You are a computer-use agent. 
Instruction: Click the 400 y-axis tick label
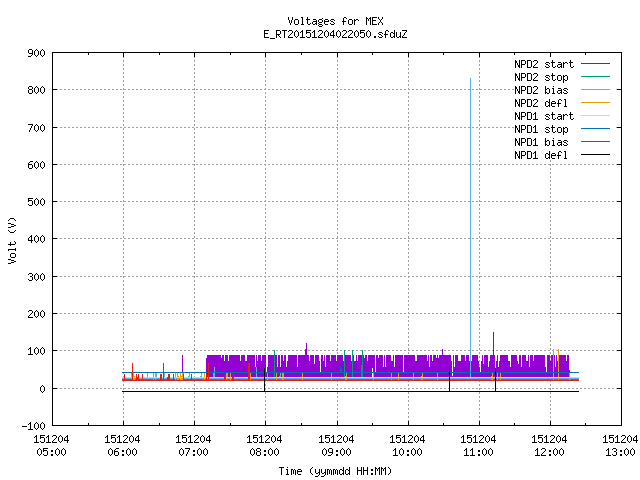(x=36, y=239)
